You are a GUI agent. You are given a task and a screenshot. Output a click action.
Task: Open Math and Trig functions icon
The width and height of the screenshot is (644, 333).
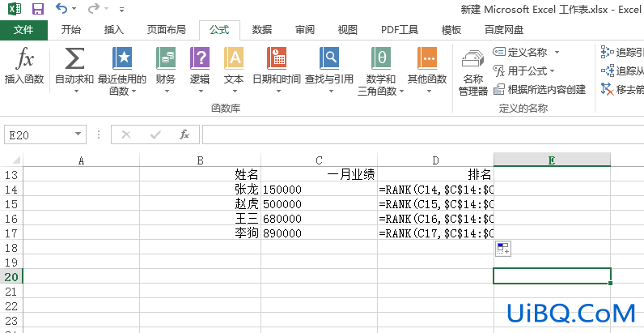[381, 58]
